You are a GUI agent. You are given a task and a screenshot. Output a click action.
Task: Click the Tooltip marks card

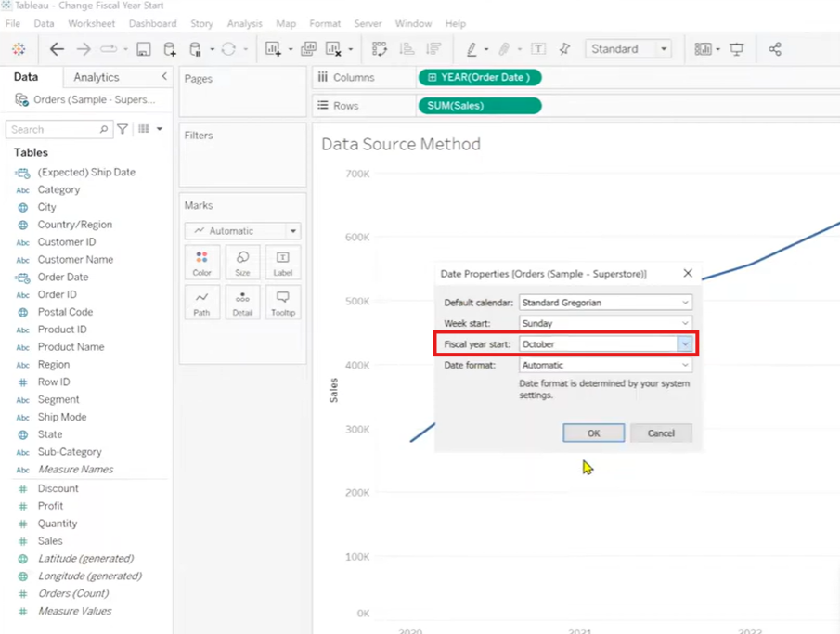(283, 303)
